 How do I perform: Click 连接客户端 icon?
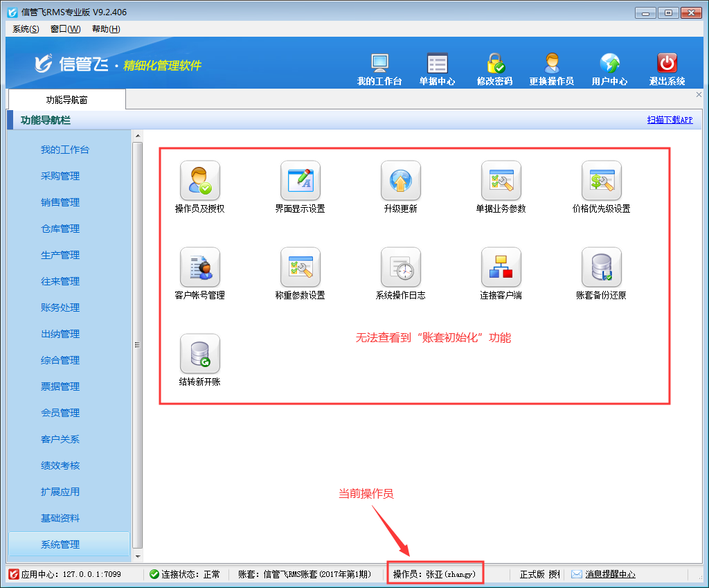(x=501, y=268)
